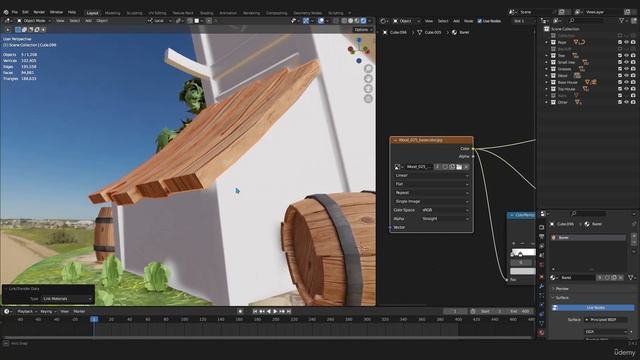The width and height of the screenshot is (640, 360).
Task: Exclude Small tree collection via checkbox
Action: click(620, 62)
